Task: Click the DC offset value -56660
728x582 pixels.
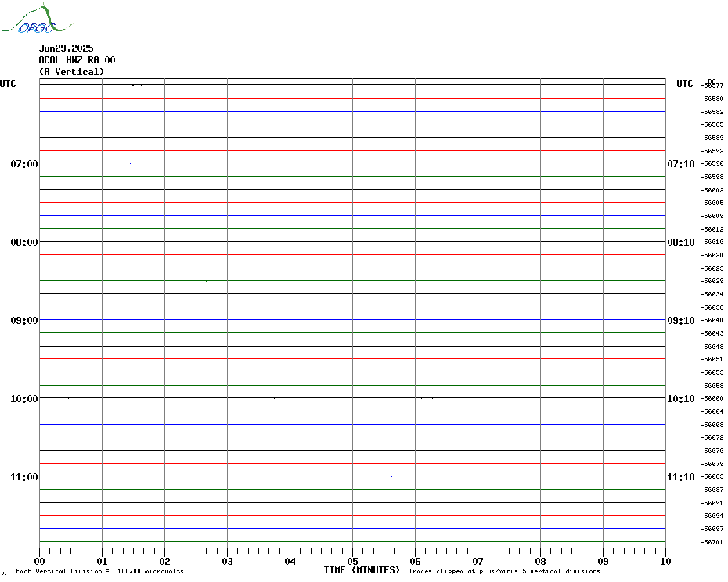Action: pyautogui.click(x=712, y=399)
